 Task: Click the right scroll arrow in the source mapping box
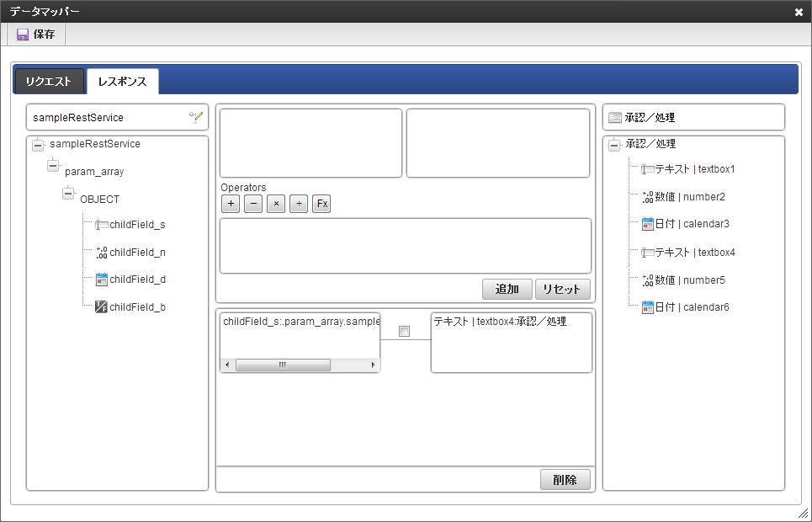coord(374,365)
